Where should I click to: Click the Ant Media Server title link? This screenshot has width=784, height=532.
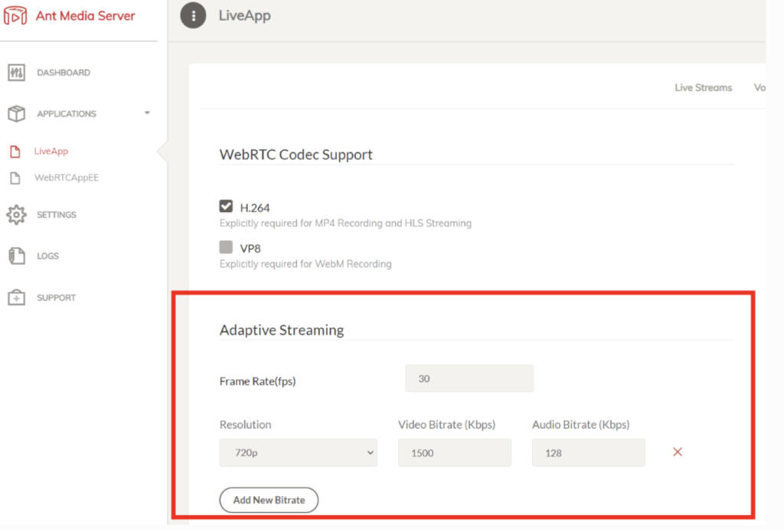(85, 15)
